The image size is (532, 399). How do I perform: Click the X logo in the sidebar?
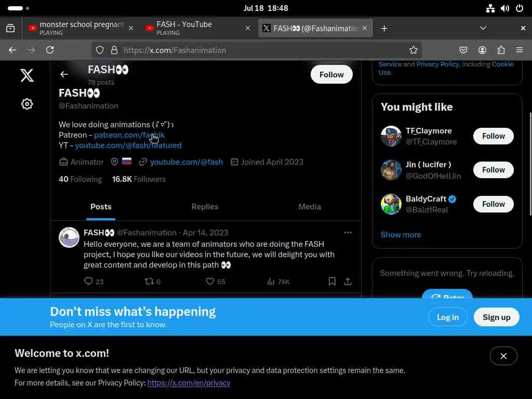(x=27, y=75)
